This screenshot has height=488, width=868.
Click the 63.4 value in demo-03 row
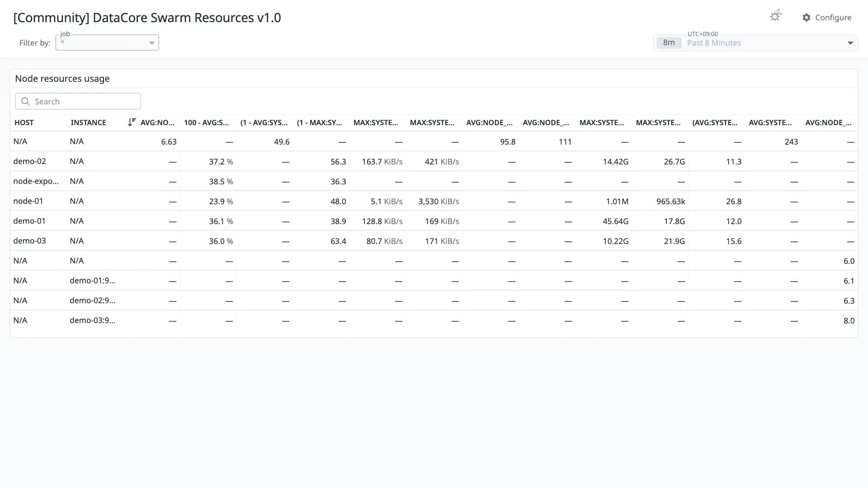click(x=338, y=241)
